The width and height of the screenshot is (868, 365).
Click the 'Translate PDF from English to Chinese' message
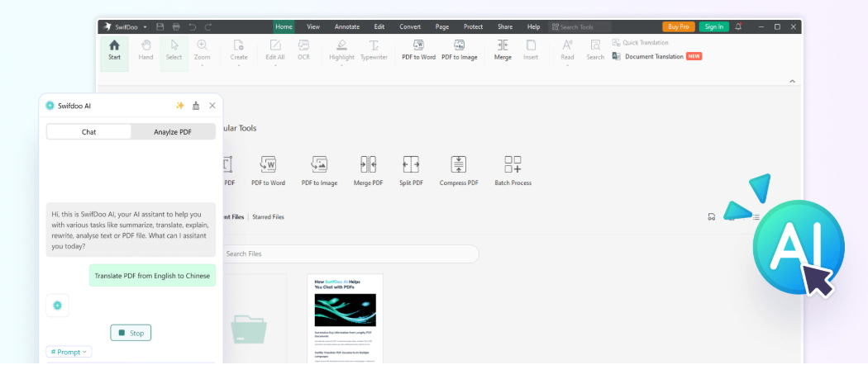tap(152, 276)
